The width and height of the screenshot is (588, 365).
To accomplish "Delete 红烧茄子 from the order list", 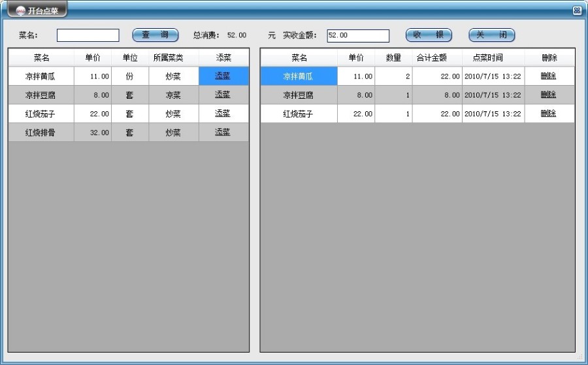I will tap(548, 113).
